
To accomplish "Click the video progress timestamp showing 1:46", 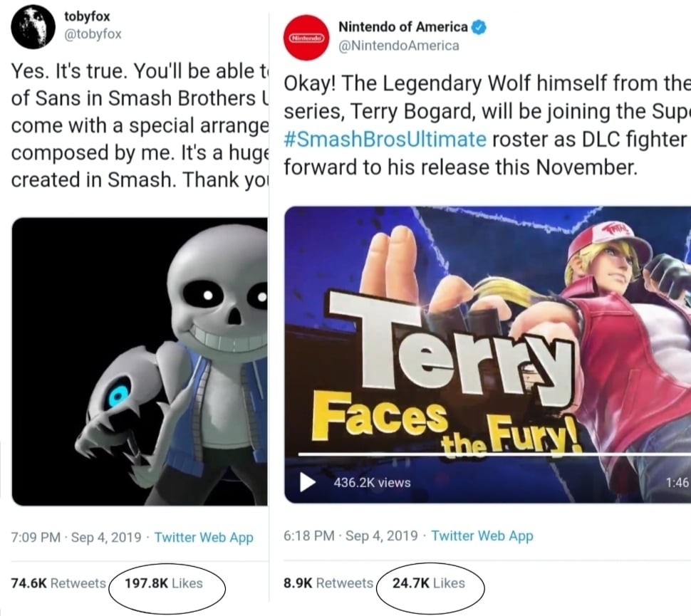I will pos(677,482).
